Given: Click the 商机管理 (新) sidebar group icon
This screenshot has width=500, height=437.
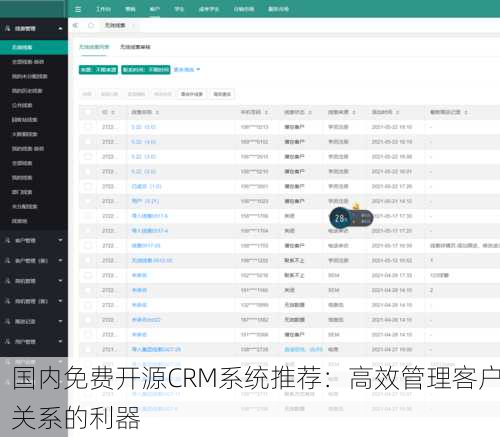Looking at the screenshot, I should 8,301.
